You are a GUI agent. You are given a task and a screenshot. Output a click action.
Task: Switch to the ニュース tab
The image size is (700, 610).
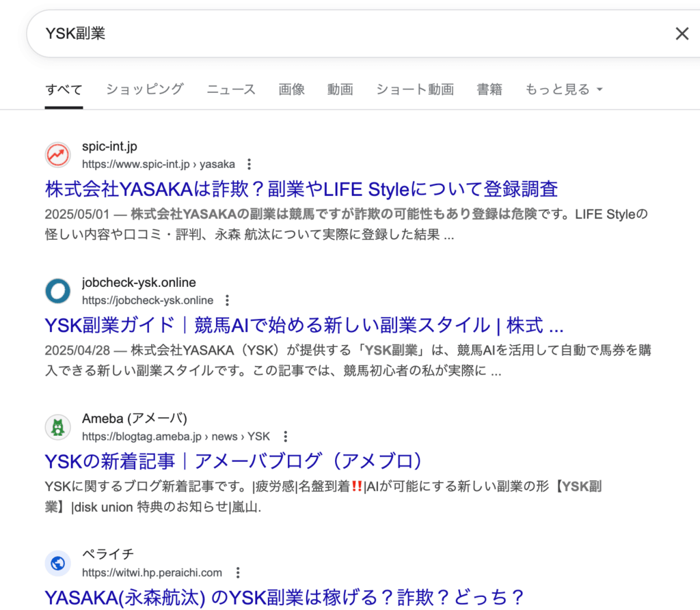[231, 89]
